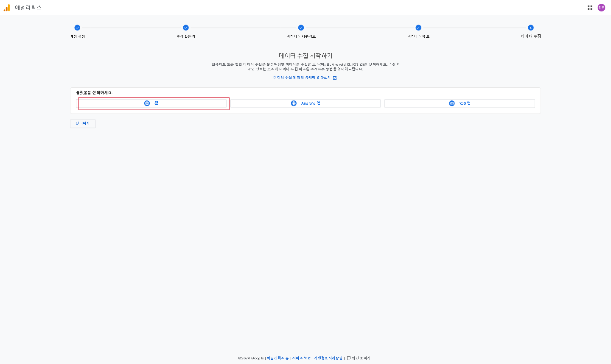The image size is (611, 364).
Task: Open 개인정보처리방침 footer link
Action: click(x=328, y=358)
